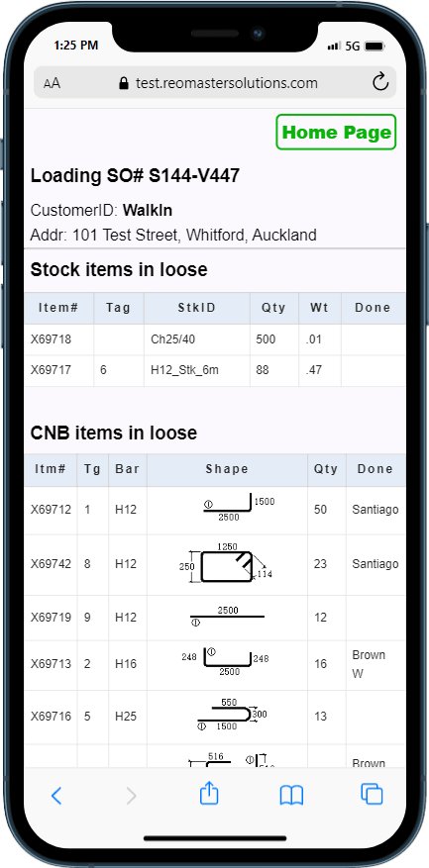Screen dimensions: 429x868
Task: Open the AA reader text options
Action: click(52, 83)
